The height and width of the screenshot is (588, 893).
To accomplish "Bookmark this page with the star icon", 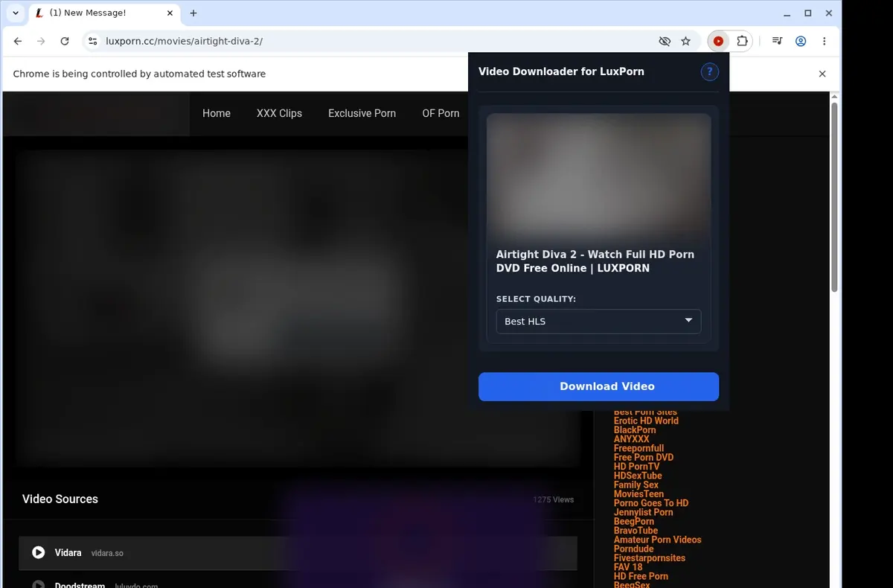I will pos(686,42).
